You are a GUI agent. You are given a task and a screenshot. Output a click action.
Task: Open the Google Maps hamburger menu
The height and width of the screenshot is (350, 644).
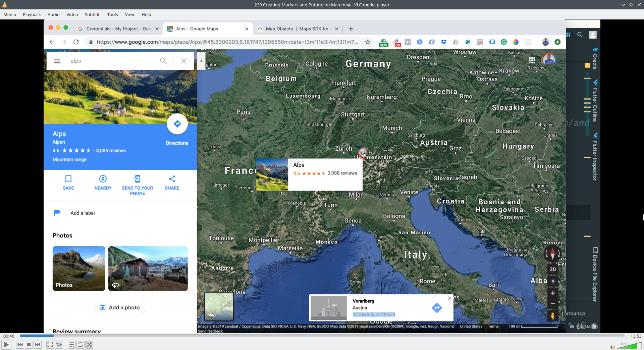tap(57, 61)
